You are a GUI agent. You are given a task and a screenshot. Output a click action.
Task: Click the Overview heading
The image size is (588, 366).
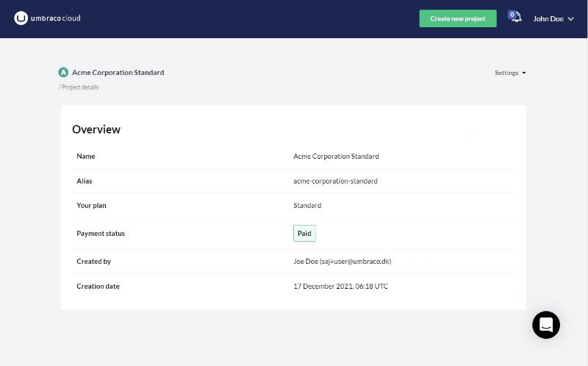96,129
